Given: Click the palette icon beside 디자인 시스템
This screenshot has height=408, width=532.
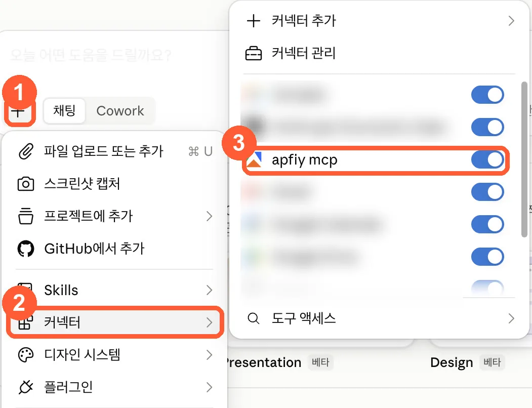Looking at the screenshot, I should pyautogui.click(x=26, y=355).
